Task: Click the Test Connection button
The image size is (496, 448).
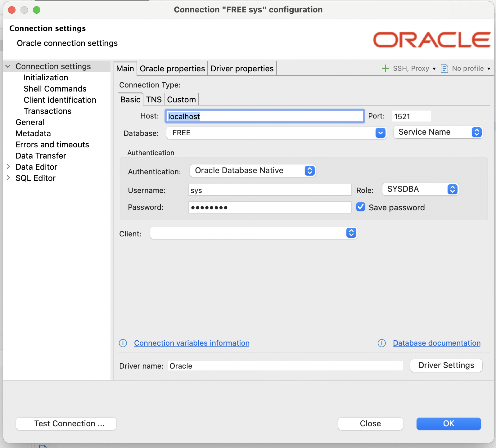Action: point(66,424)
